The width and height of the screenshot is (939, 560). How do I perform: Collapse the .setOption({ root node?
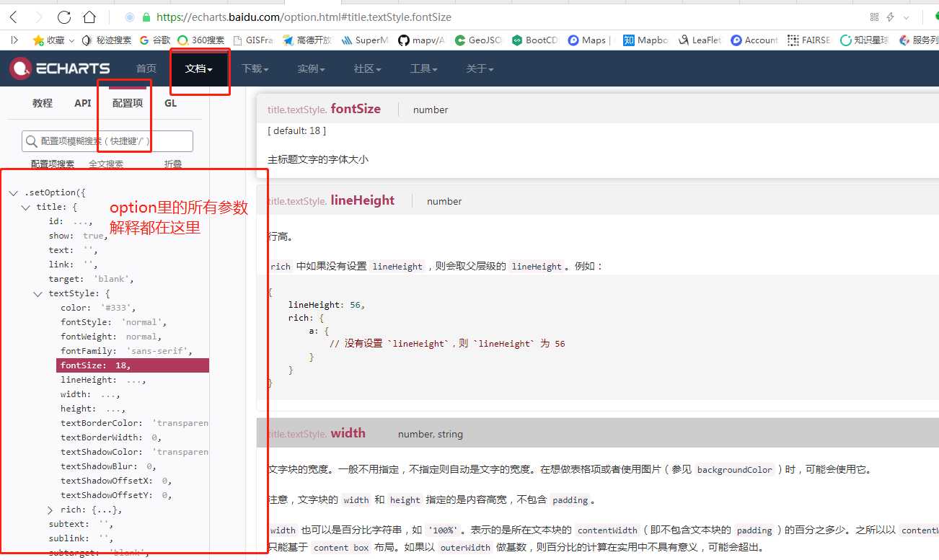13,193
